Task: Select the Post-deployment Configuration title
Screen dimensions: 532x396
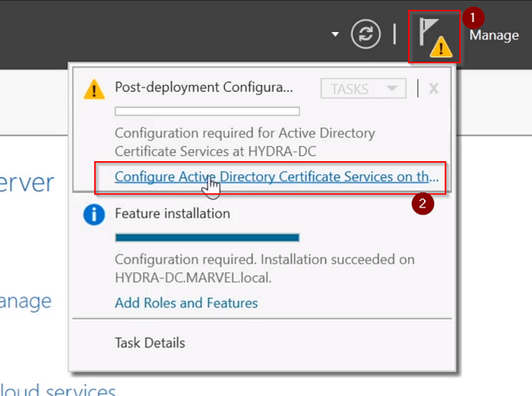Action: tap(203, 87)
